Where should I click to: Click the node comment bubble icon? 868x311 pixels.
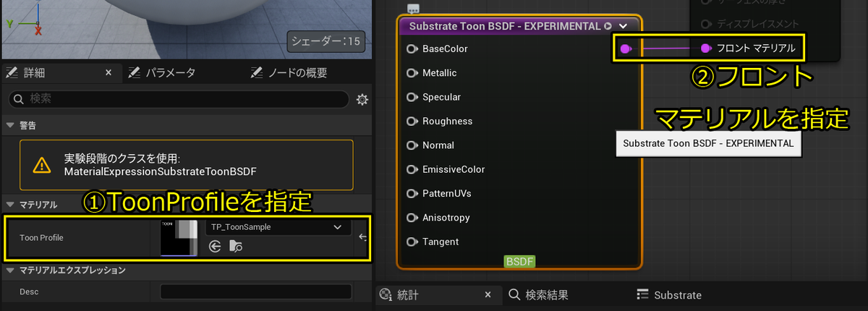click(x=414, y=9)
